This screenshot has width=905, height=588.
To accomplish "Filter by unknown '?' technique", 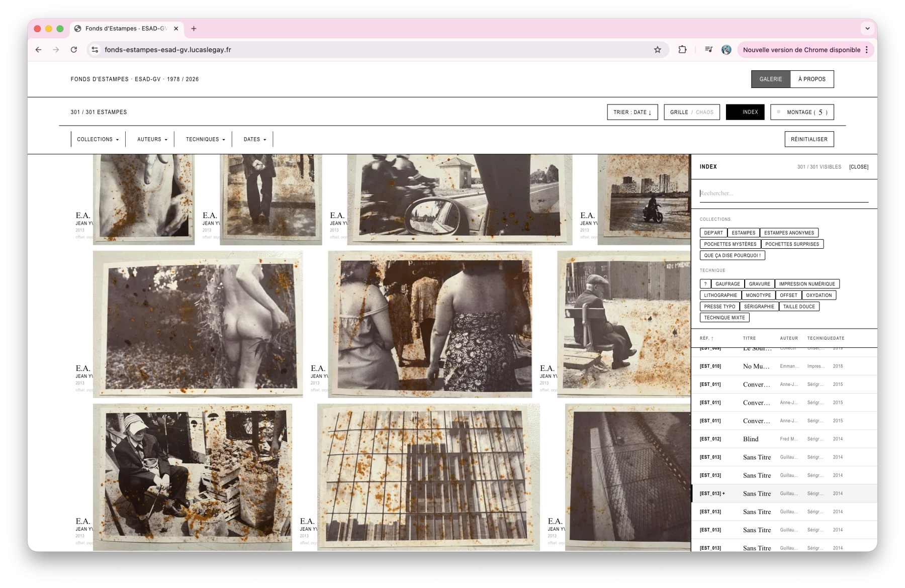I will click(x=705, y=284).
